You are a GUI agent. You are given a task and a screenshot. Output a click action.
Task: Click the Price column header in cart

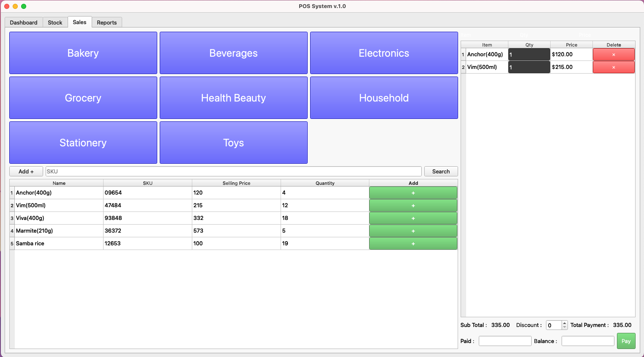[572, 45]
